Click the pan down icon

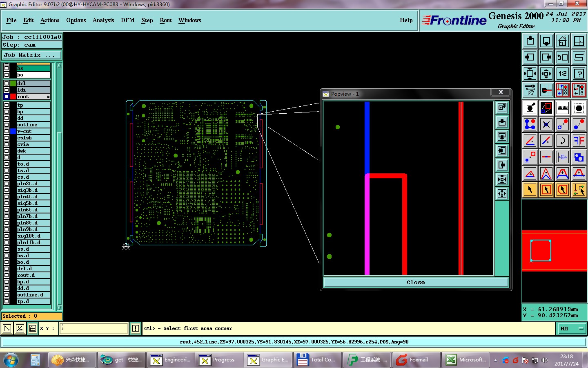tap(546, 41)
